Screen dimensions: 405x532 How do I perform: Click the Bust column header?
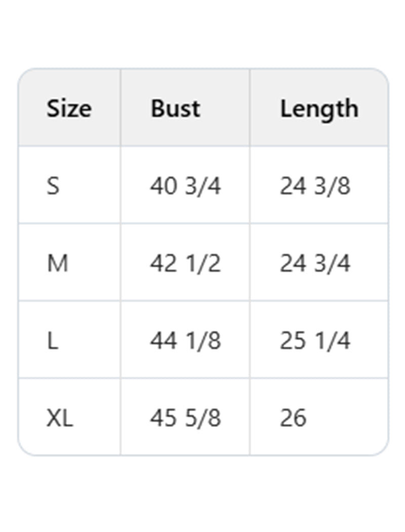pyautogui.click(x=175, y=108)
